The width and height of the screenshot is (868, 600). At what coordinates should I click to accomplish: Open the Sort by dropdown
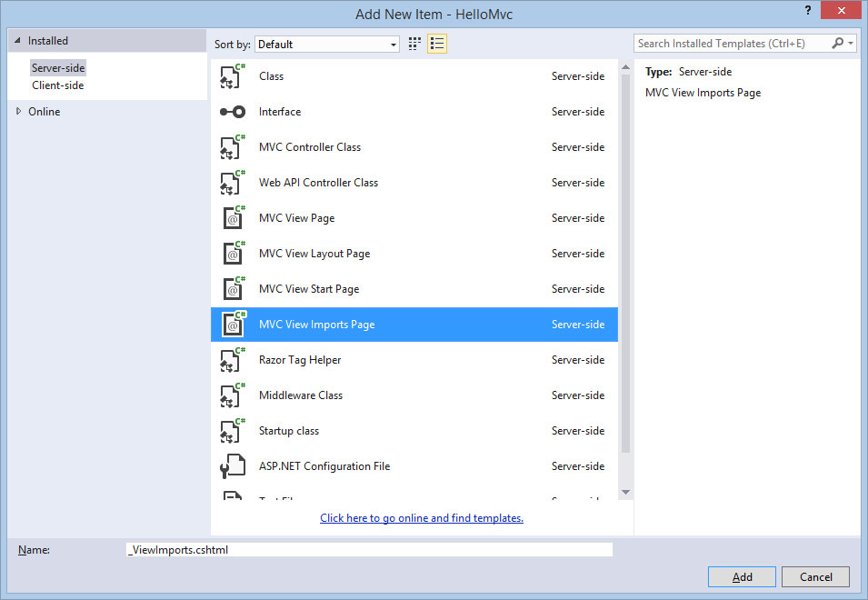coord(327,44)
